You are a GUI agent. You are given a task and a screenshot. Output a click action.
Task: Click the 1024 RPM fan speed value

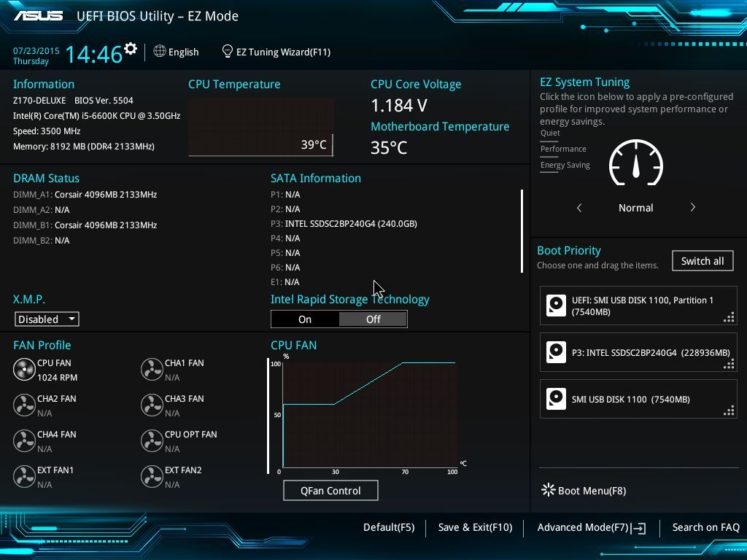pos(57,377)
